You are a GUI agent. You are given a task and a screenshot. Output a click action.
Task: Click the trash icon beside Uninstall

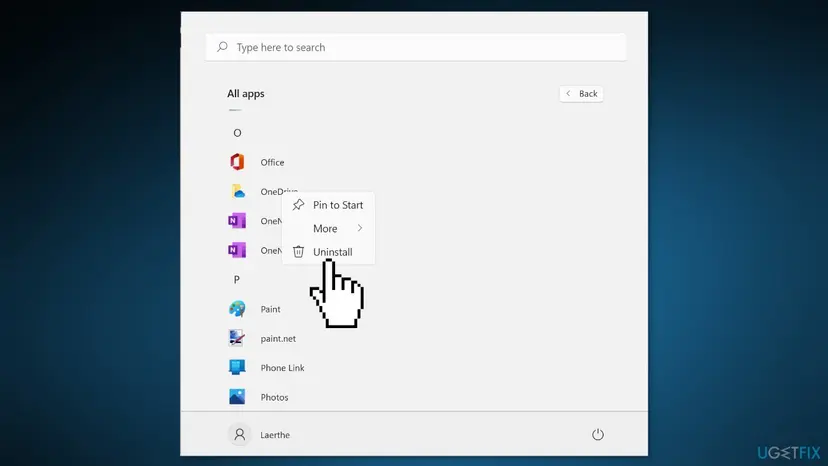click(x=298, y=251)
